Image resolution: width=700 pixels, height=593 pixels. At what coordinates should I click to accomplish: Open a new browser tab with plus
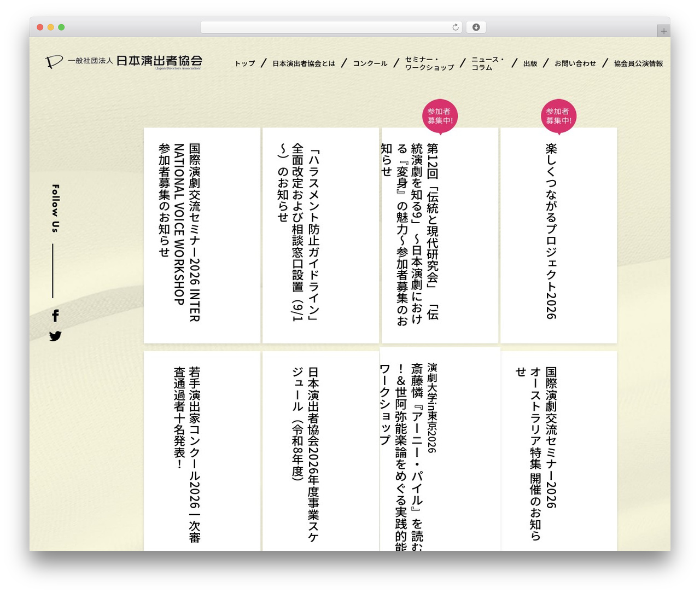pyautogui.click(x=664, y=31)
